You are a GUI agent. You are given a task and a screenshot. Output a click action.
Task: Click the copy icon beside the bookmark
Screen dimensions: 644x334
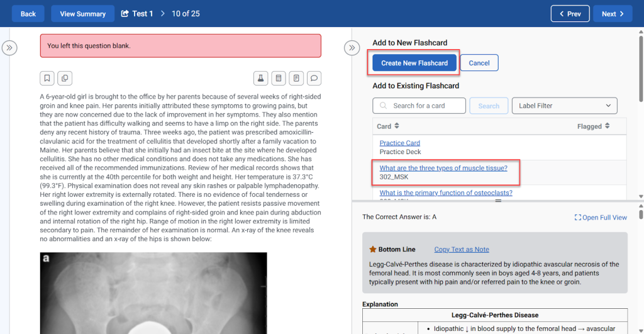65,78
